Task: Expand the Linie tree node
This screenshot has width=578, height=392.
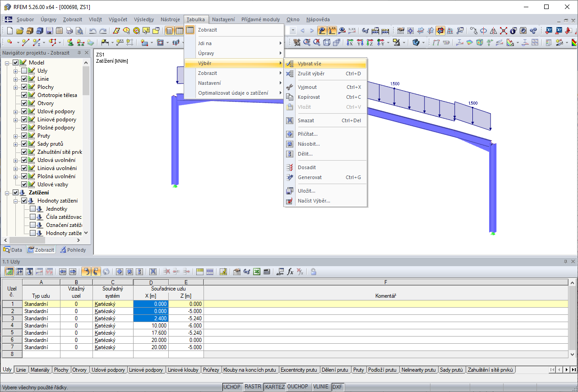Action: tap(16, 79)
